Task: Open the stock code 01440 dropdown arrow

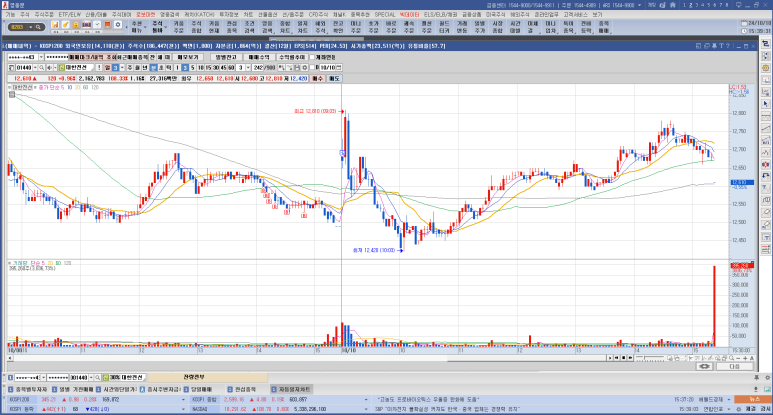Action: point(35,68)
